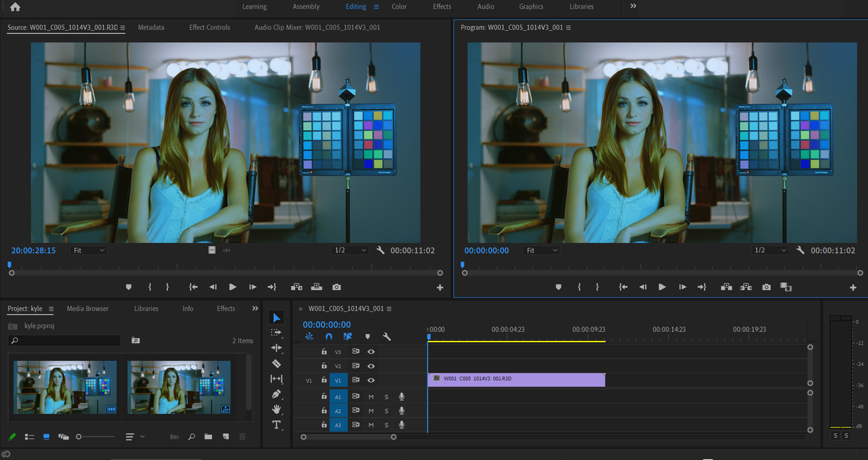Expand workspace overflow menu chevrons
The width and height of the screenshot is (868, 460).
(x=633, y=6)
